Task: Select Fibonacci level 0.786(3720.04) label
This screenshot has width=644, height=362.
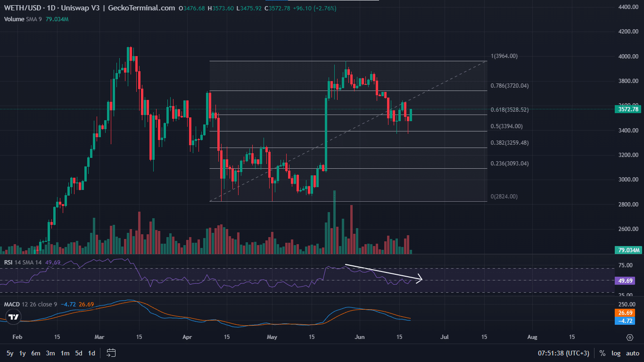Action: (x=510, y=86)
